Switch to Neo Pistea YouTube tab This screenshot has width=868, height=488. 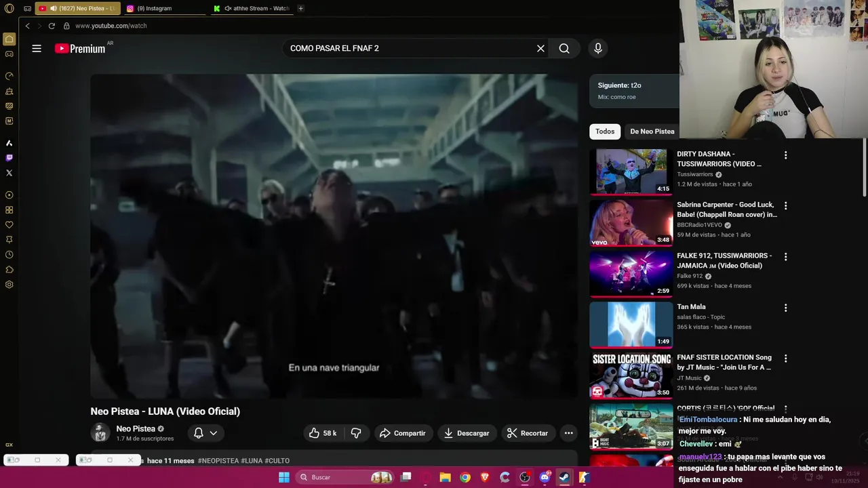77,9
